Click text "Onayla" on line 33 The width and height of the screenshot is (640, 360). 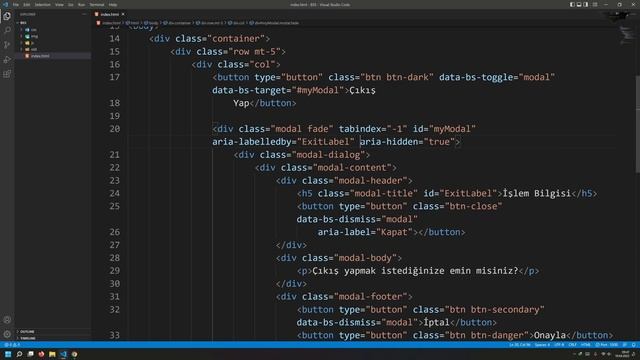click(x=549, y=336)
